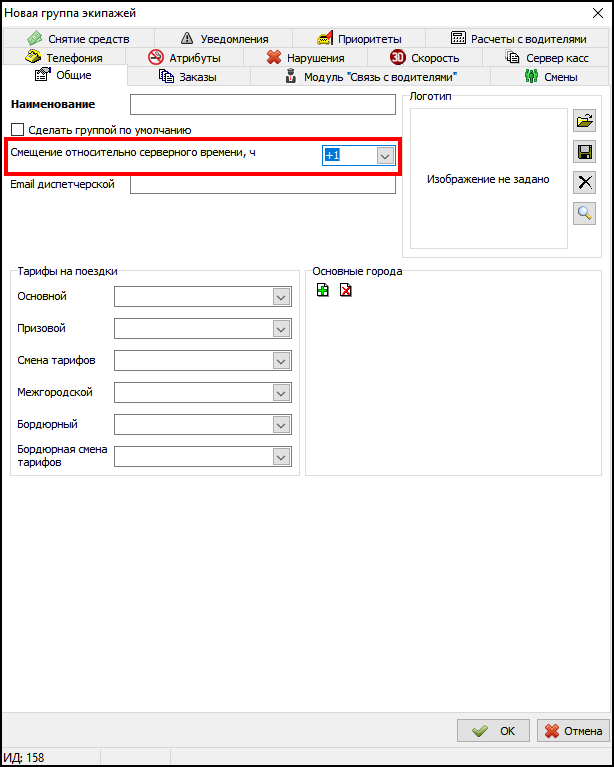Add a main city with green plus icon
Screen dimensions: 614x767
pos(322,291)
